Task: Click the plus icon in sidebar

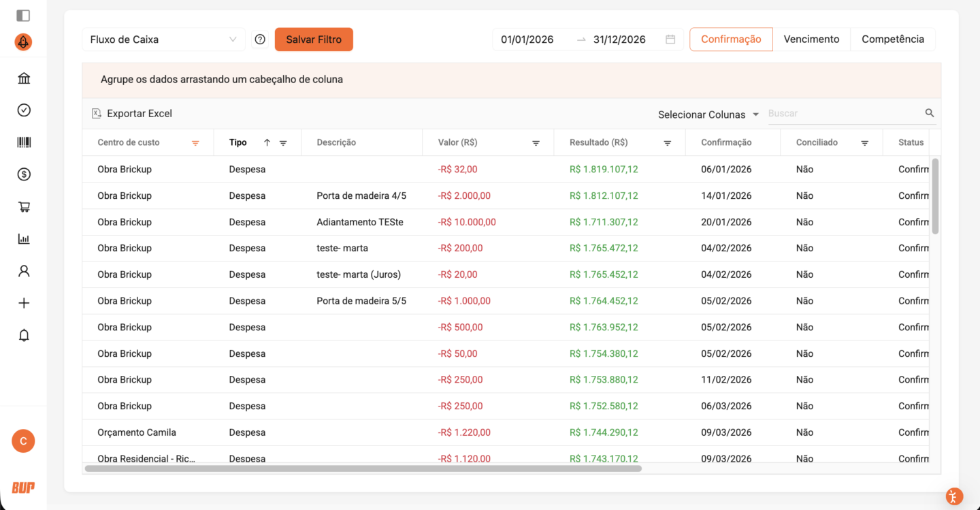Action: (x=24, y=303)
